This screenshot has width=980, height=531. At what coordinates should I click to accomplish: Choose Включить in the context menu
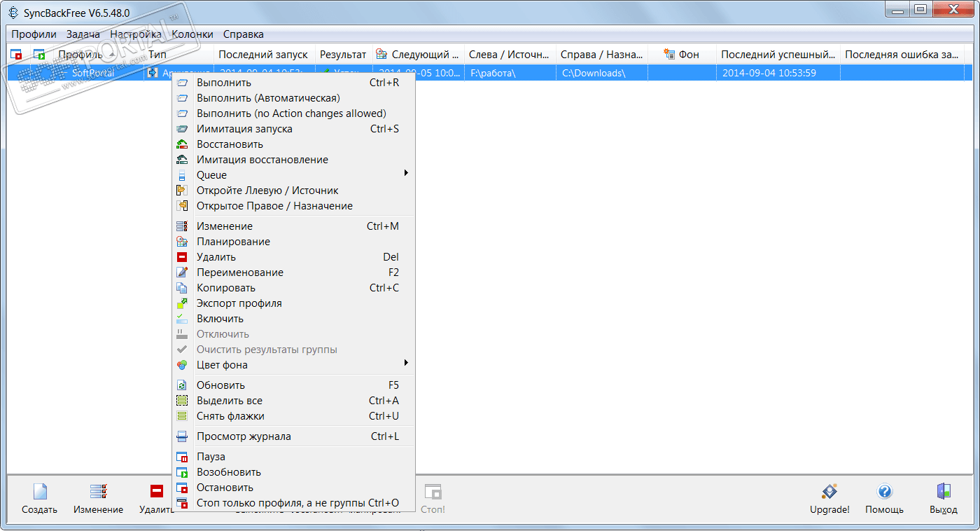(293, 319)
